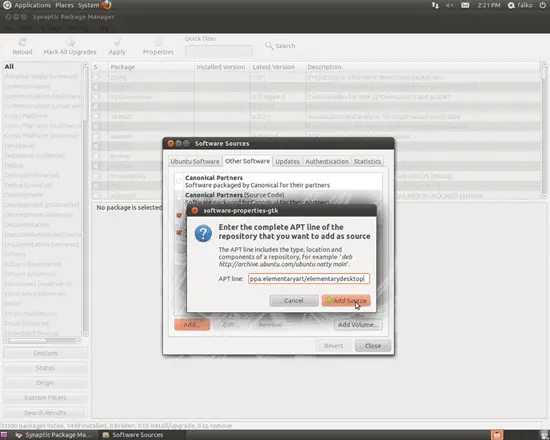Screen dimensions: 550x440
Task: Click the Add Volume button
Action: [x=358, y=325]
